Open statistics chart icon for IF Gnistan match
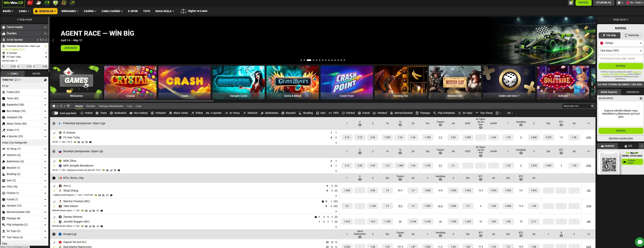 click(x=79, y=142)
